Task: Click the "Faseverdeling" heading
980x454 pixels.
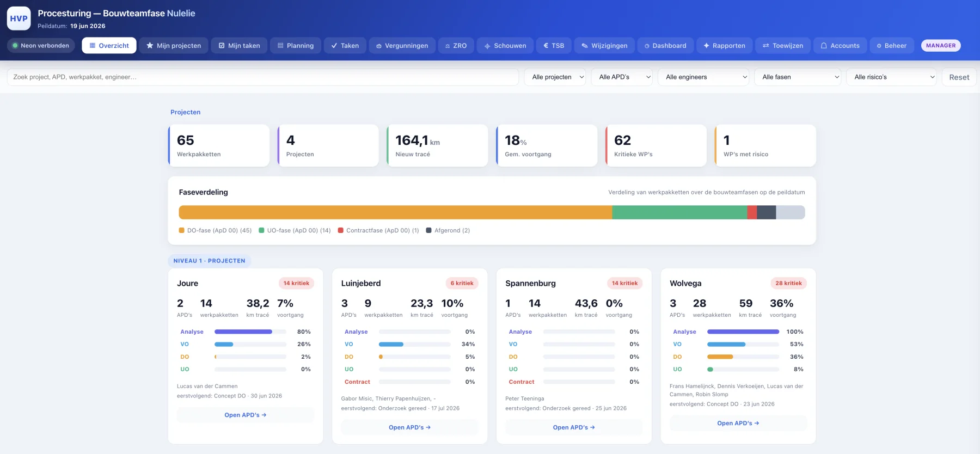Action: tap(204, 192)
